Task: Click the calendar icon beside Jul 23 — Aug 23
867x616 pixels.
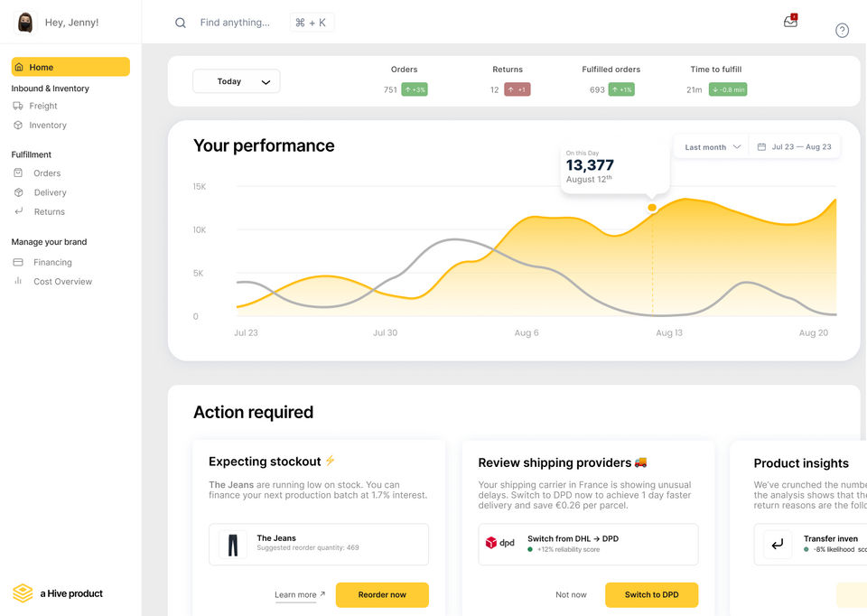Action: pos(761,146)
